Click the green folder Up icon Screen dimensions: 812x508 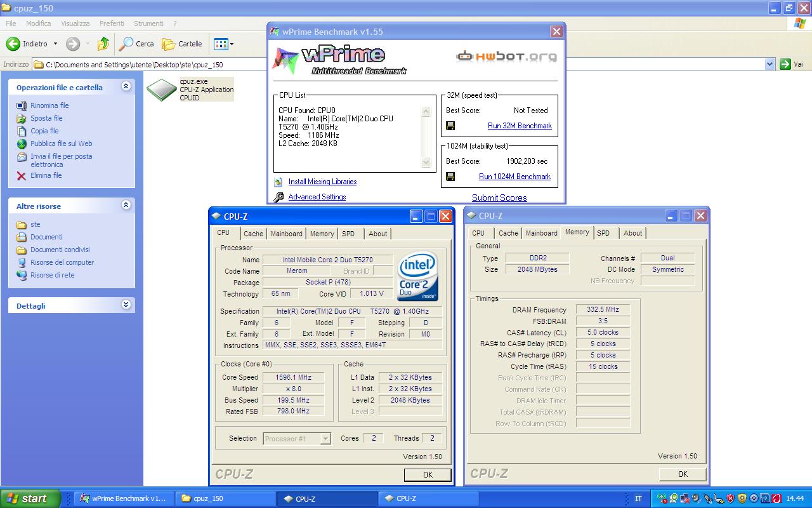(x=103, y=44)
